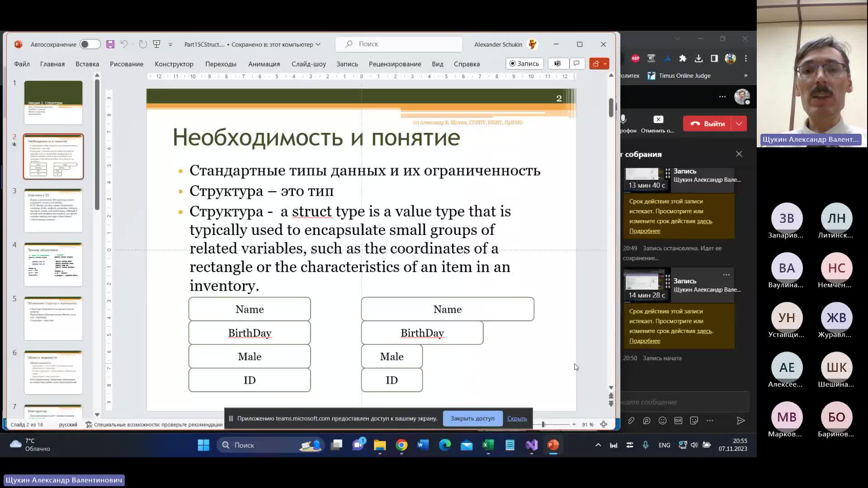Open Timus Online Judge bookmark
Screen dimensions: 868x488
click(x=679, y=75)
